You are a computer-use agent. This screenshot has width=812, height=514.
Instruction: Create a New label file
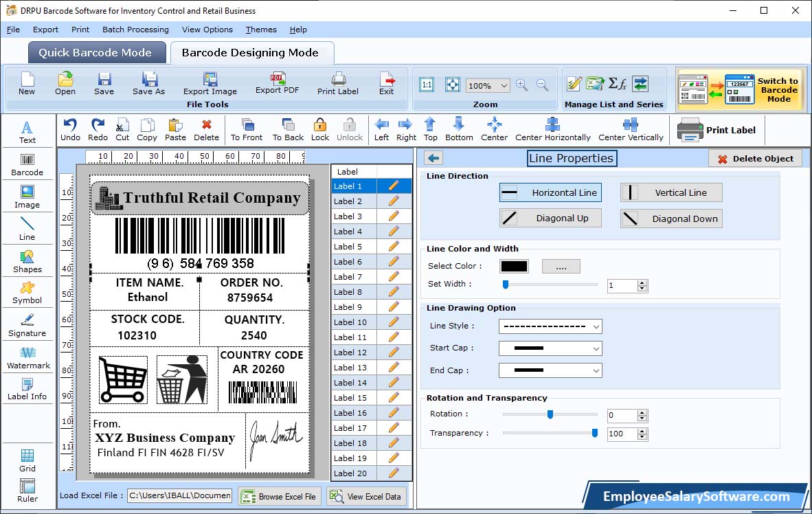pos(27,84)
